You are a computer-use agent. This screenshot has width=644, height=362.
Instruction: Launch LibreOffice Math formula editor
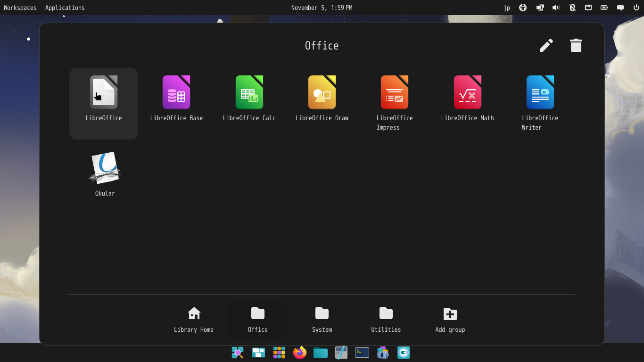point(467,99)
